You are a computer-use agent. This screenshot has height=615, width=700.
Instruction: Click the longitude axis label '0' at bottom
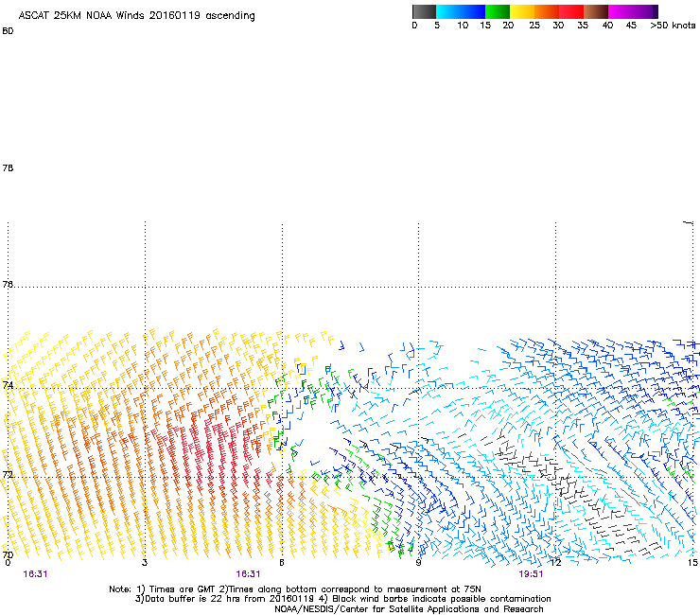(8, 562)
